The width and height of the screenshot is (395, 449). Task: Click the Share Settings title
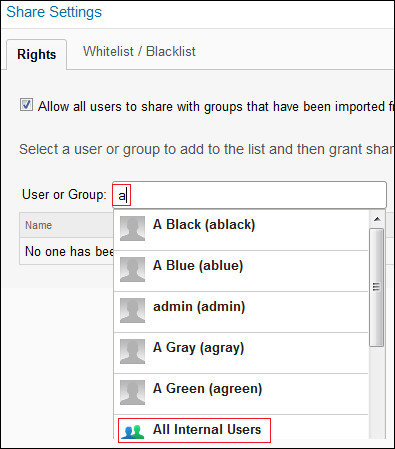click(54, 12)
